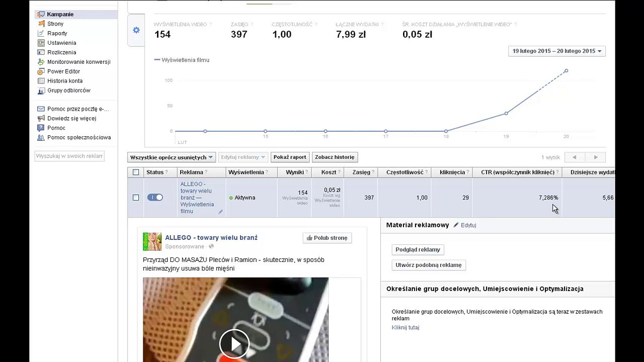Click the Materiał reklamowy heading

click(x=418, y=225)
